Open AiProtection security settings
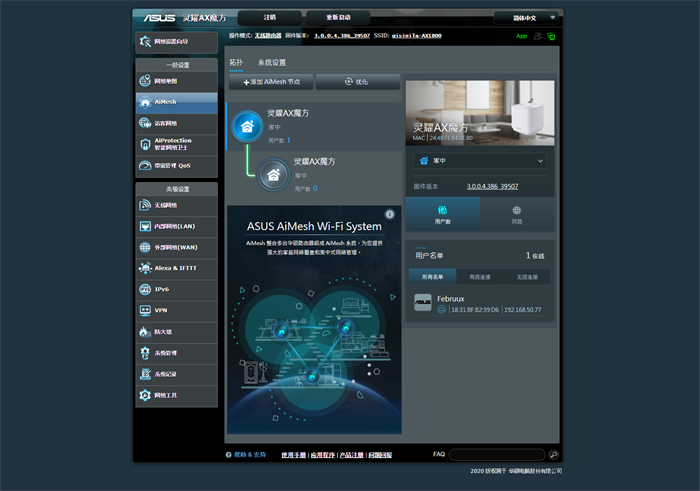700x491 pixels. point(176,144)
